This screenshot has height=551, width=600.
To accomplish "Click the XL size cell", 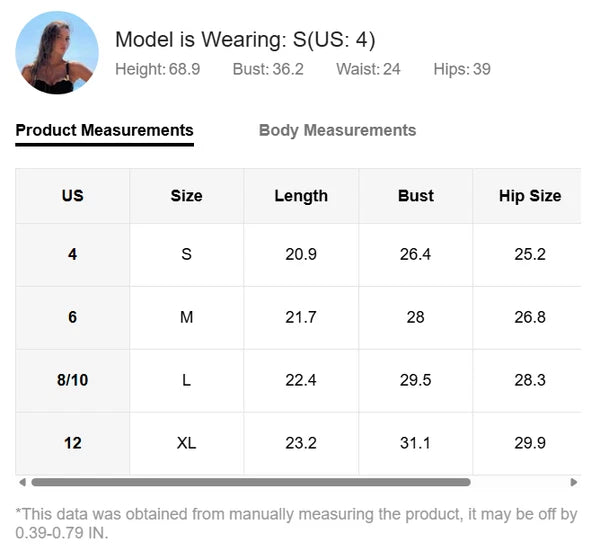I will (186, 443).
